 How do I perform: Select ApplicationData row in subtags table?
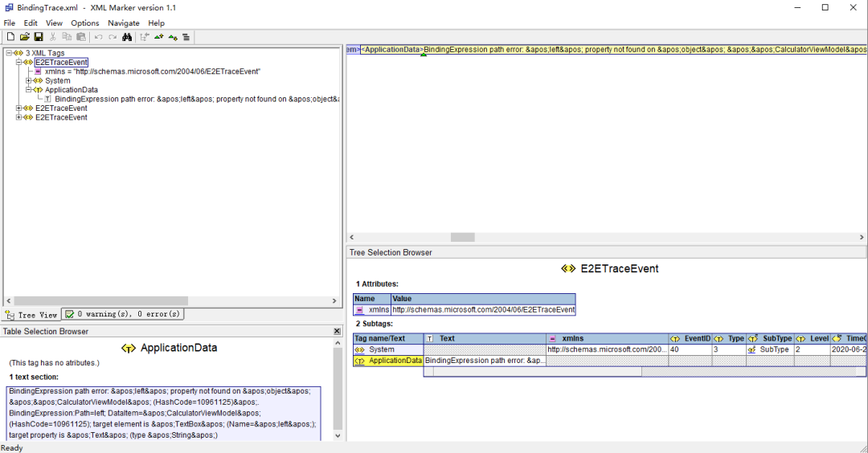389,361
